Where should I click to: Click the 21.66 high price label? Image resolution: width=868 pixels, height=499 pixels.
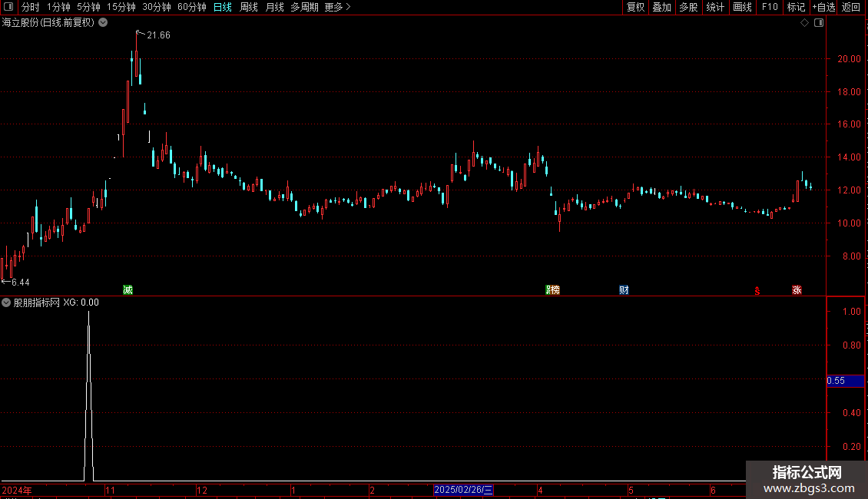click(158, 35)
